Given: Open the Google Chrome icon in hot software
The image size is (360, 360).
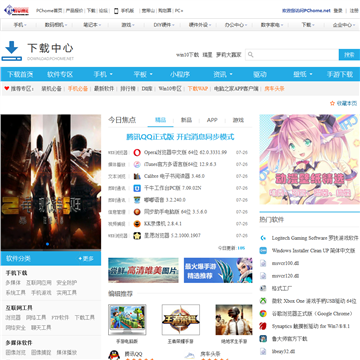Looking at the screenshot, I should pyautogui.click(x=263, y=313).
